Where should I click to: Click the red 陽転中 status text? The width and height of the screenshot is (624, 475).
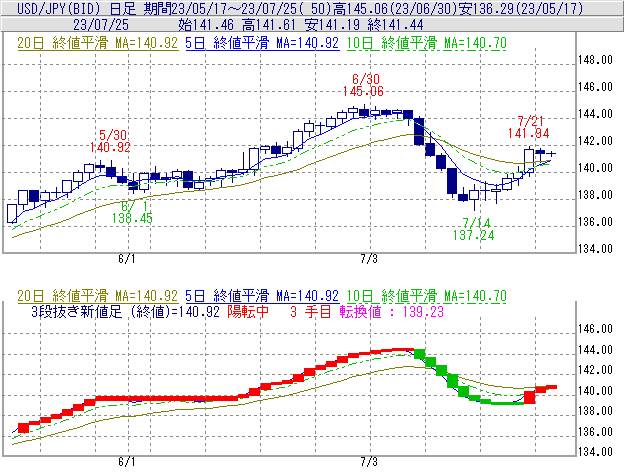coord(248,311)
